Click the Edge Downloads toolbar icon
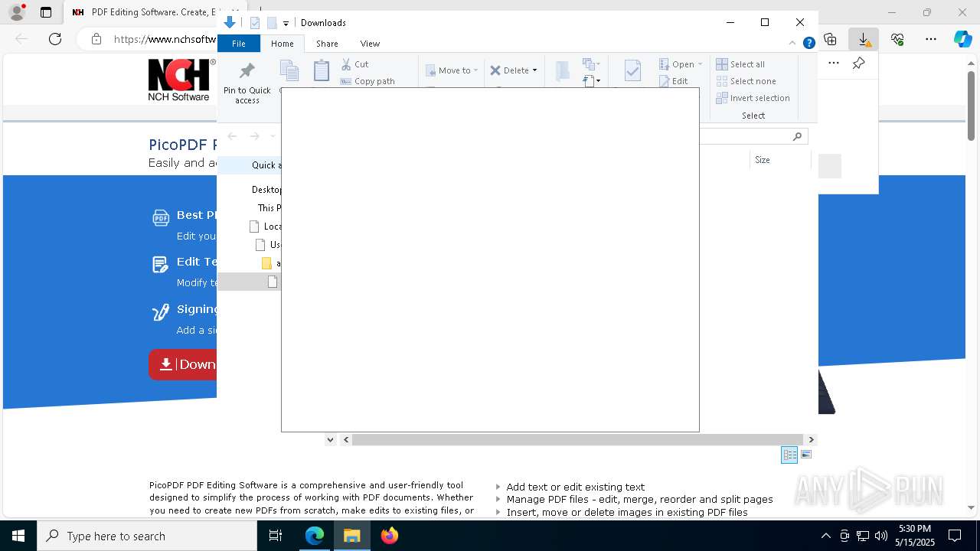The width and height of the screenshot is (980, 551). [864, 39]
